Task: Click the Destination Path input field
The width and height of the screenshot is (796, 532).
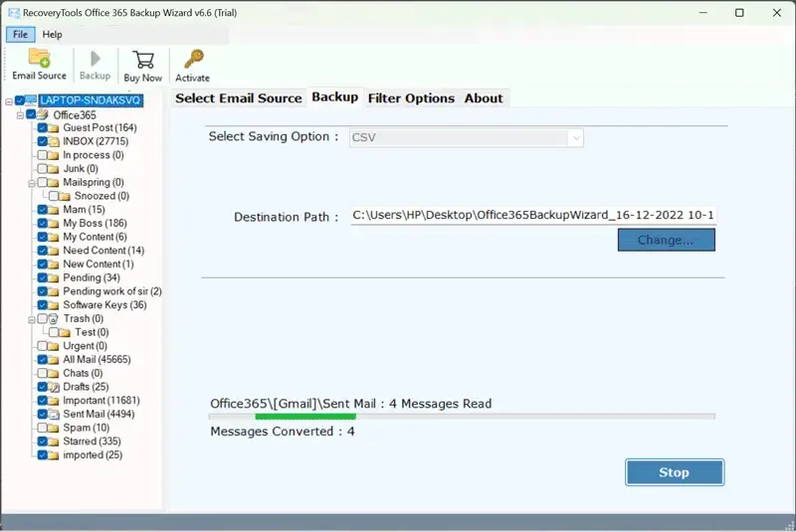Action: (x=533, y=215)
